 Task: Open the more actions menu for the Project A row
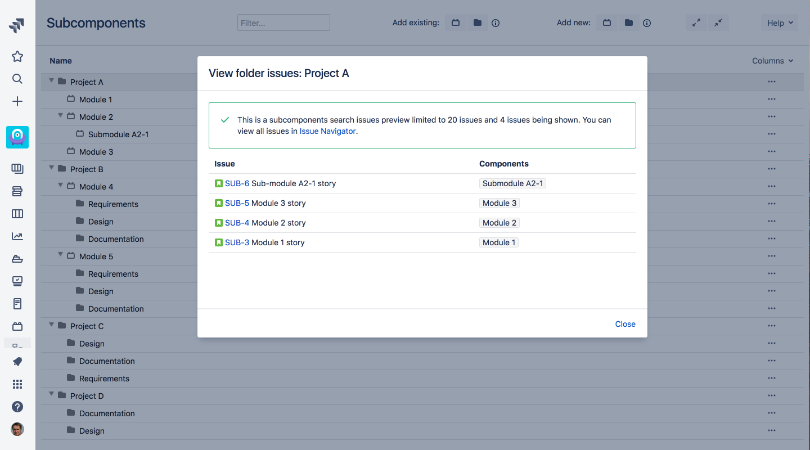[771, 82]
